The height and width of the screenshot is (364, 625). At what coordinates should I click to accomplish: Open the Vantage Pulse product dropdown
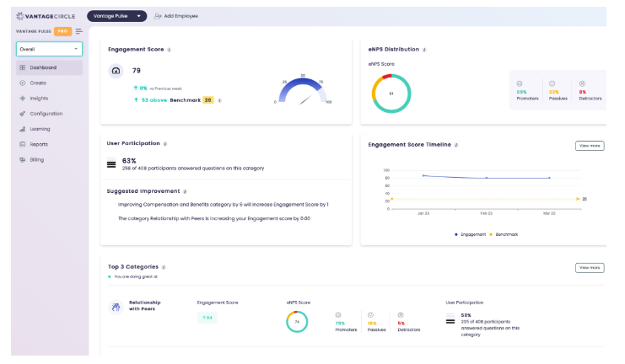tap(116, 16)
